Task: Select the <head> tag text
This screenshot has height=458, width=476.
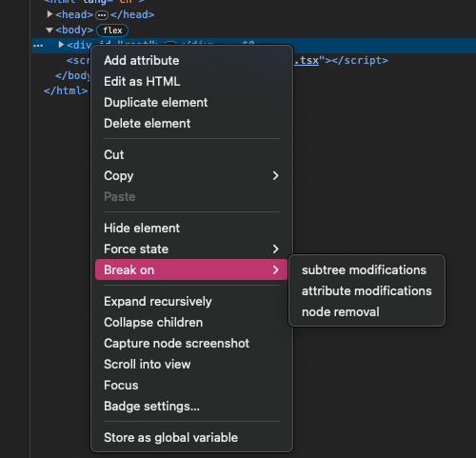Action: pos(74,14)
